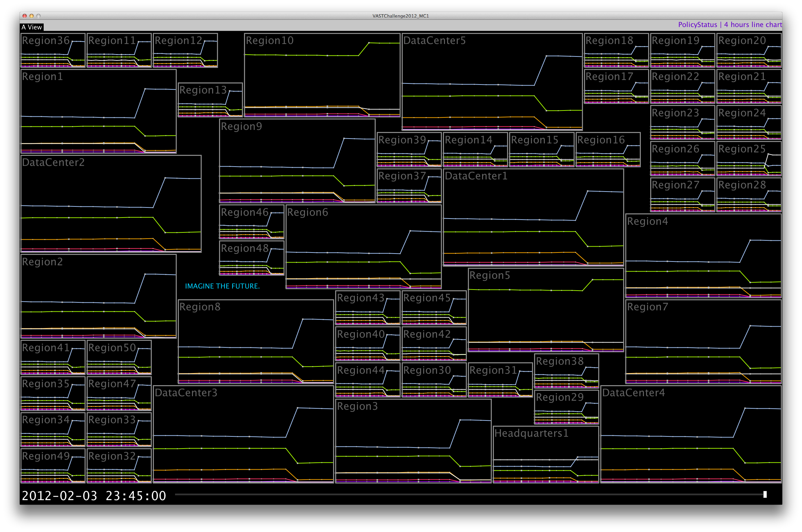Open the DataCenter4 line chart

[691, 434]
